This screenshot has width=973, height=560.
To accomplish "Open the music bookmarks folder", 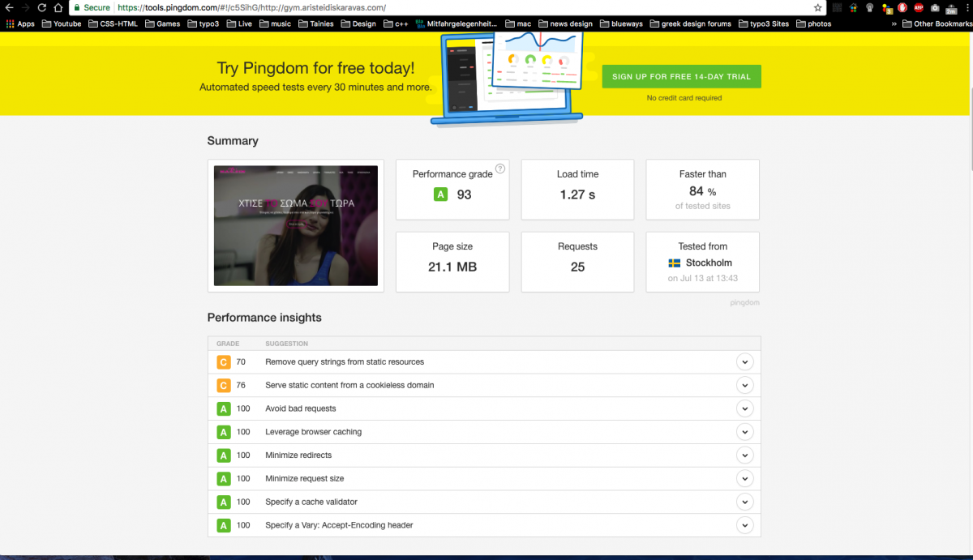I will [x=275, y=24].
